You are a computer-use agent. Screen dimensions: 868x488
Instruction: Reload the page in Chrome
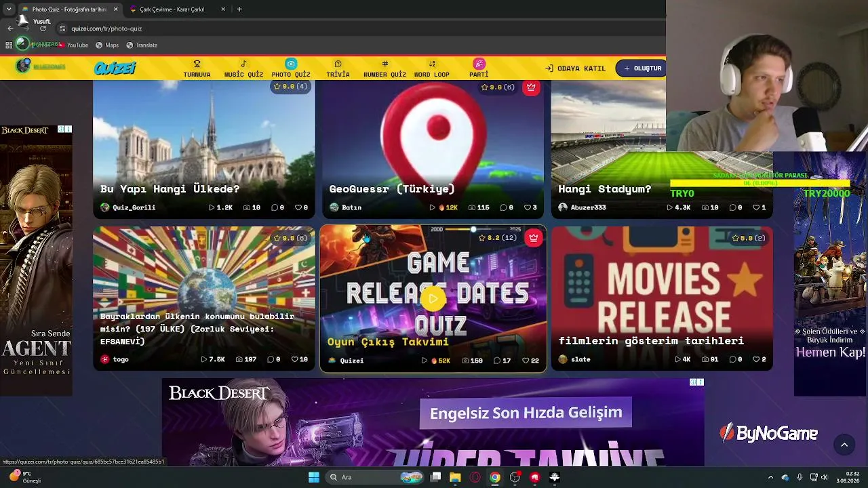[x=43, y=28]
